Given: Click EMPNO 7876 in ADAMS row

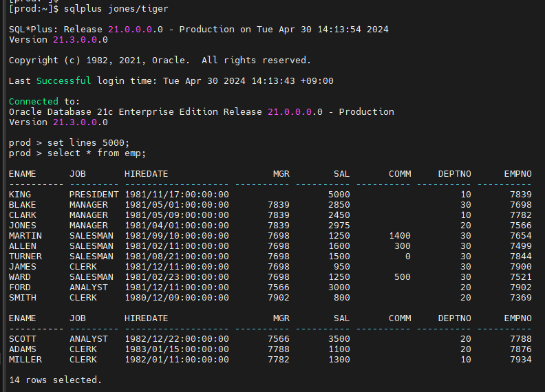Looking at the screenshot, I should [x=521, y=349].
